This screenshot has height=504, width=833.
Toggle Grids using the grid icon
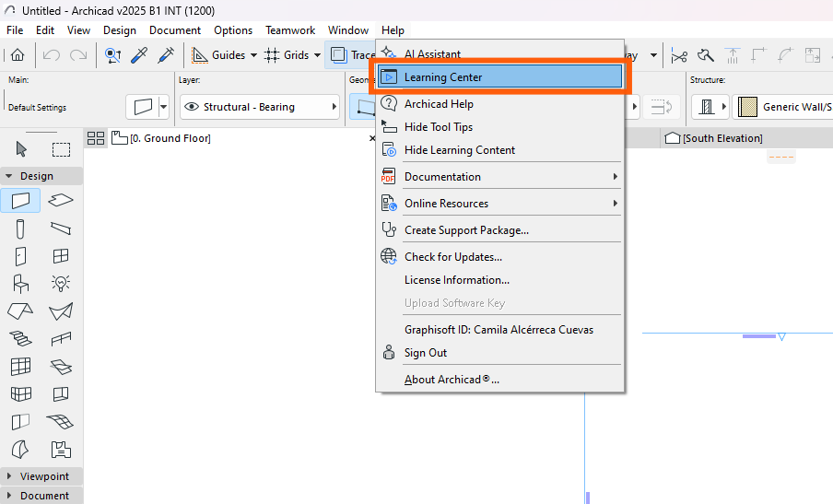(x=272, y=55)
